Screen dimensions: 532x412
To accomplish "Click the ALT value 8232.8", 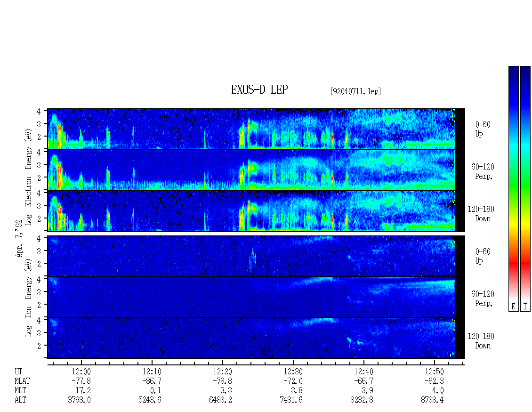I will coord(362,400).
